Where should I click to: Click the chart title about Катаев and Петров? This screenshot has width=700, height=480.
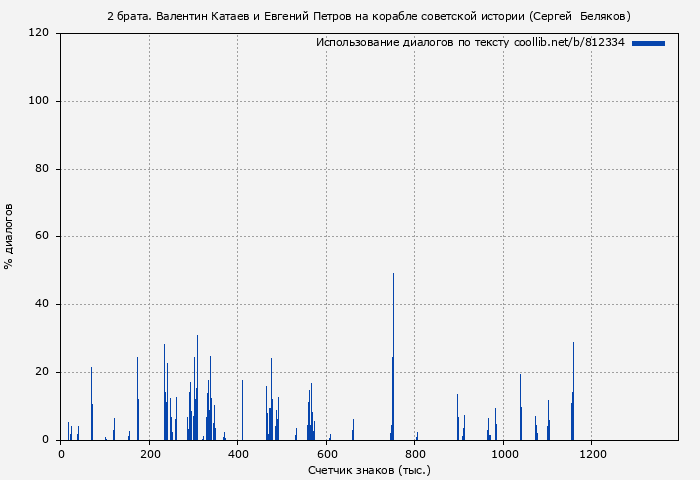(x=369, y=16)
